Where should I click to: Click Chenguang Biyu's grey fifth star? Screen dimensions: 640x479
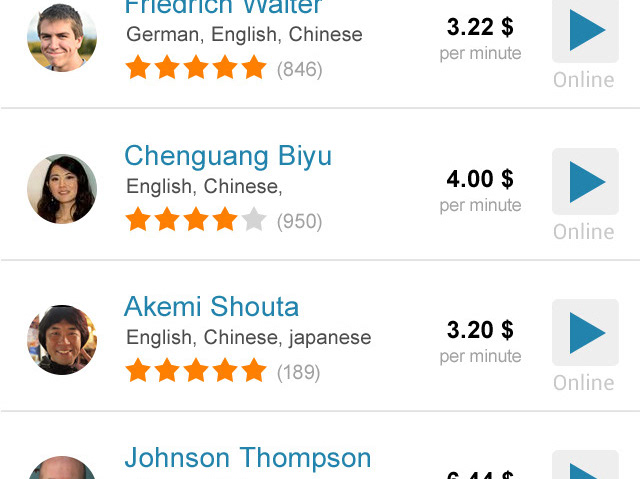[x=254, y=219]
